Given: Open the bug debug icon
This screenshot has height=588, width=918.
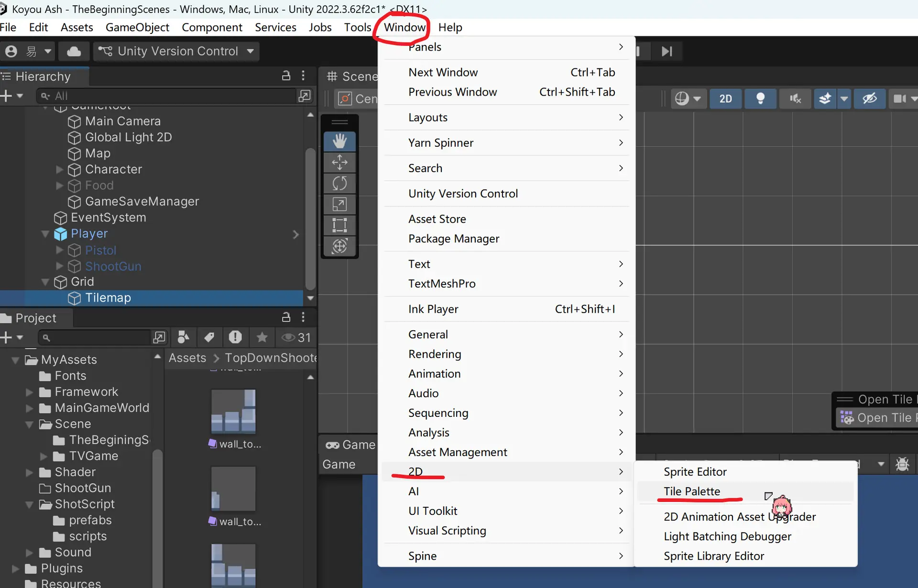Looking at the screenshot, I should point(902,464).
